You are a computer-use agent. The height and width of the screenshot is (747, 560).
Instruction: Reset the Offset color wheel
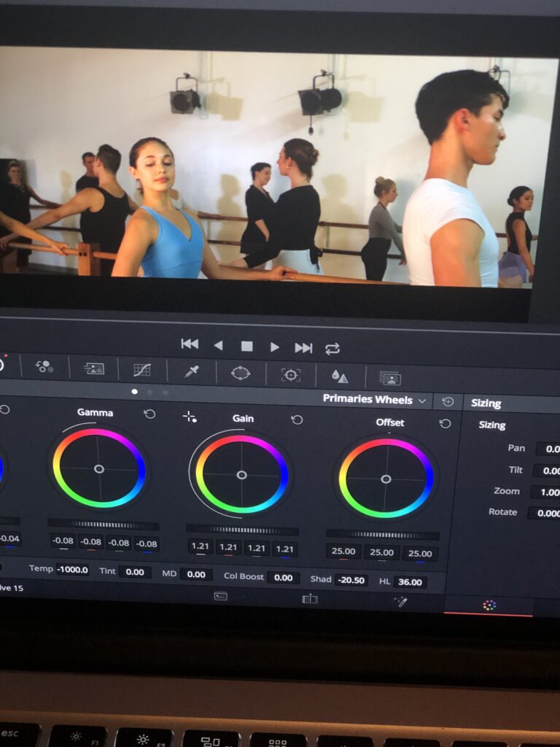(x=445, y=424)
